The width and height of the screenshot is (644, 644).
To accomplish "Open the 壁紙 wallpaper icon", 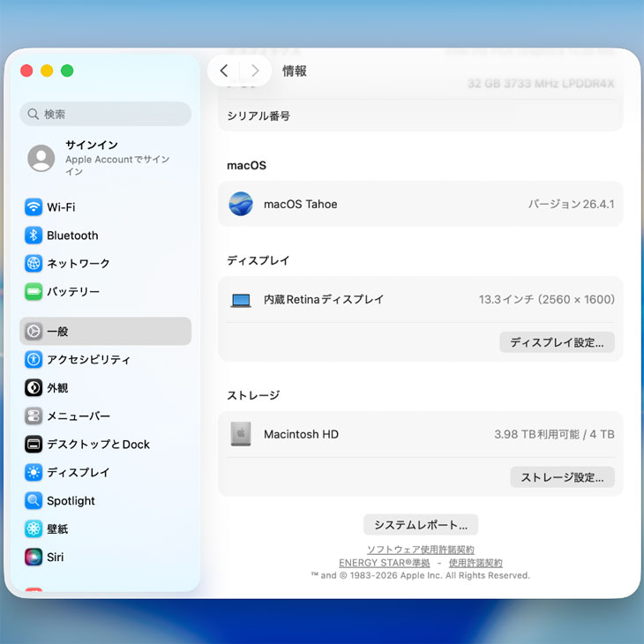I will click(x=34, y=529).
